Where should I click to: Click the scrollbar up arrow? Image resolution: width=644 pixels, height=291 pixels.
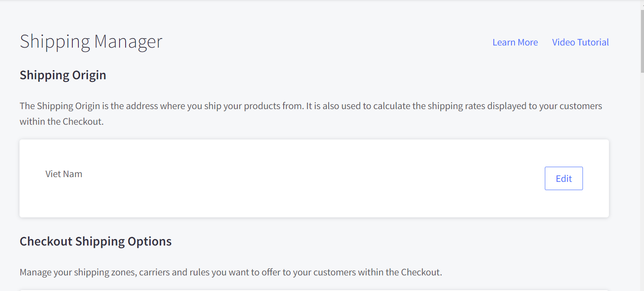pyautogui.click(x=642, y=3)
